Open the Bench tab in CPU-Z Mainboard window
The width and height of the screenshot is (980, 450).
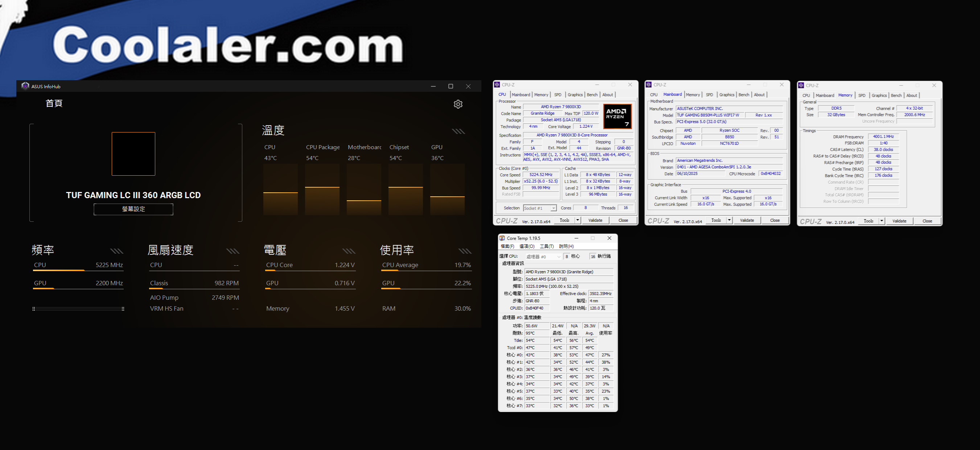(744, 95)
